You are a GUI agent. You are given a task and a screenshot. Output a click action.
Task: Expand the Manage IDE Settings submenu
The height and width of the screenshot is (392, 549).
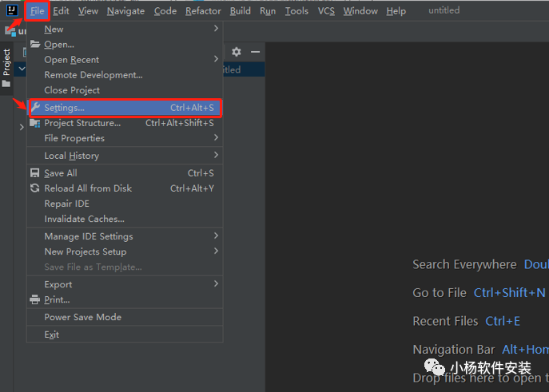click(x=89, y=236)
